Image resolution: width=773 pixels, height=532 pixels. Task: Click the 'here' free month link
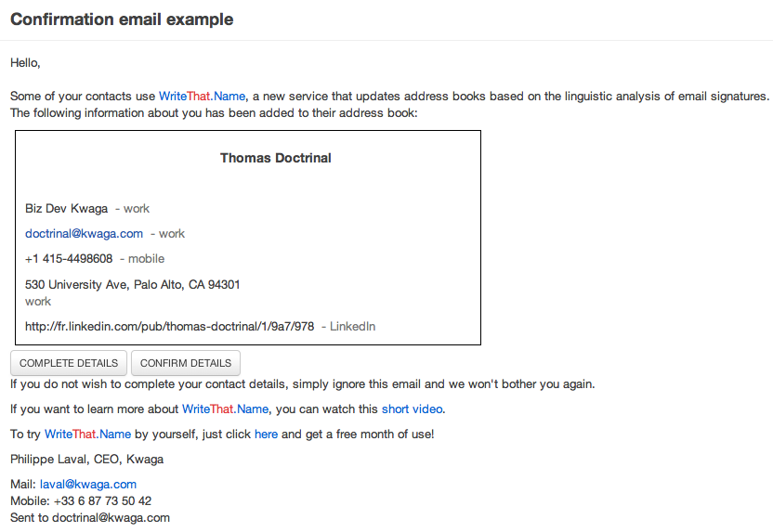[267, 434]
